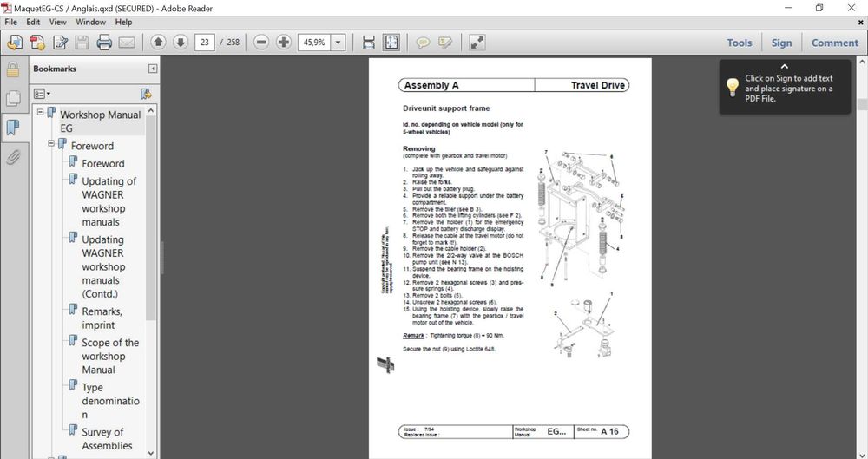The height and width of the screenshot is (459, 868).
Task: Click the page number input field
Action: pos(205,42)
